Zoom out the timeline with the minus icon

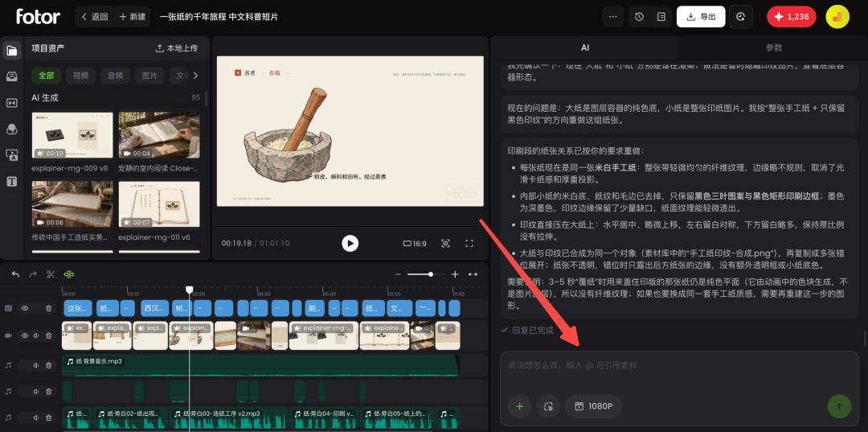[398, 274]
